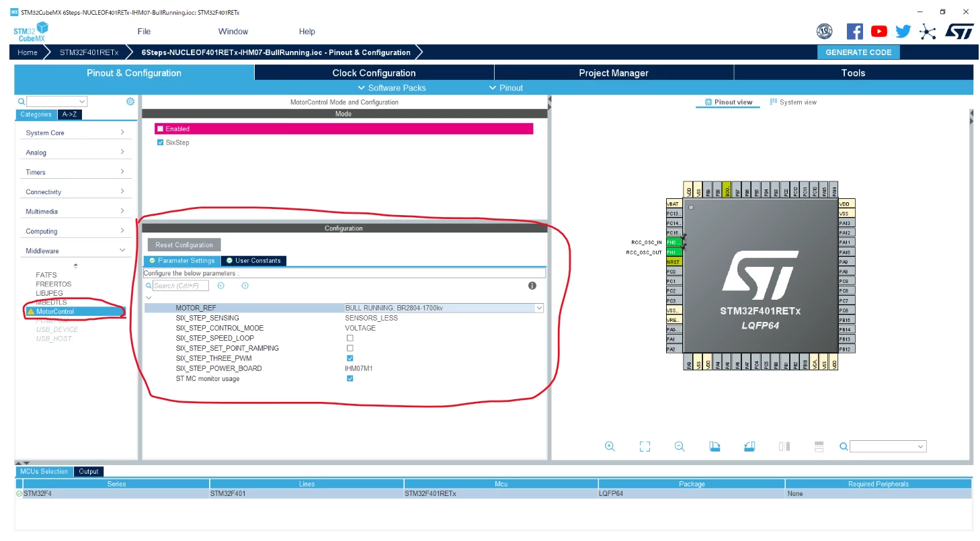Select FATFS middleware
Viewport: 980px width, 541px height.
pyautogui.click(x=46, y=275)
